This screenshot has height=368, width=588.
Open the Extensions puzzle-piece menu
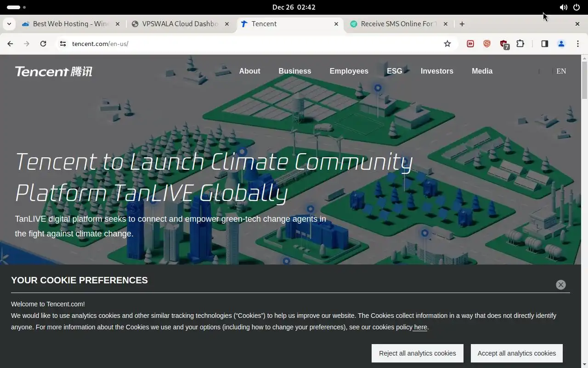520,44
